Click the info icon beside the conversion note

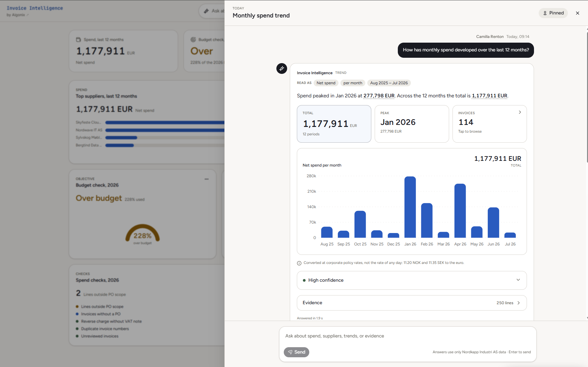point(299,263)
